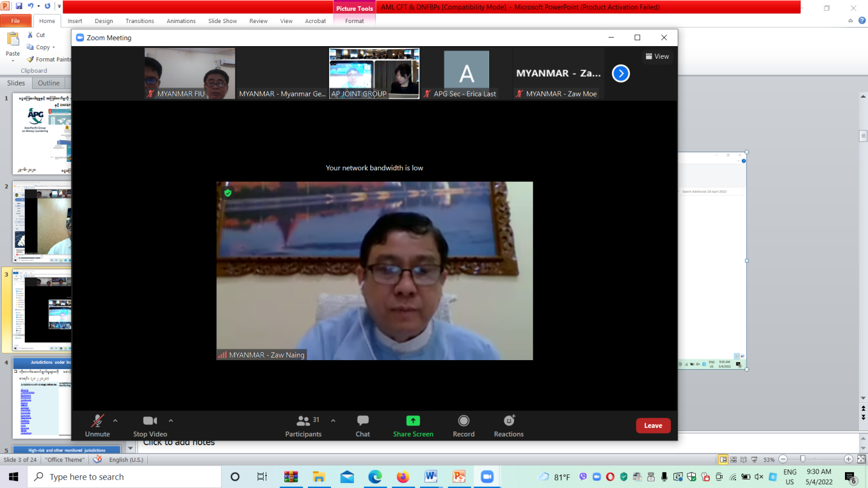This screenshot has height=488, width=868.
Task: Fit slide to current window button
Action: (x=861, y=460)
